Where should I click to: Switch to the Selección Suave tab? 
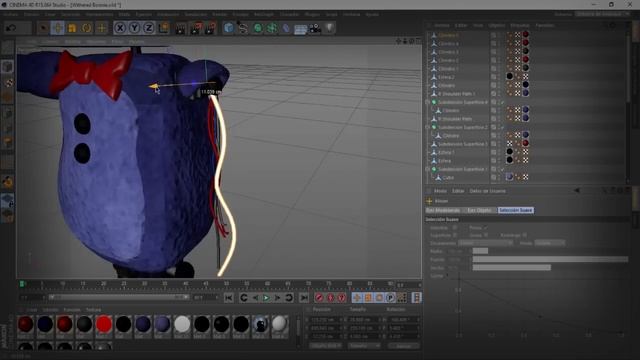(x=516, y=210)
